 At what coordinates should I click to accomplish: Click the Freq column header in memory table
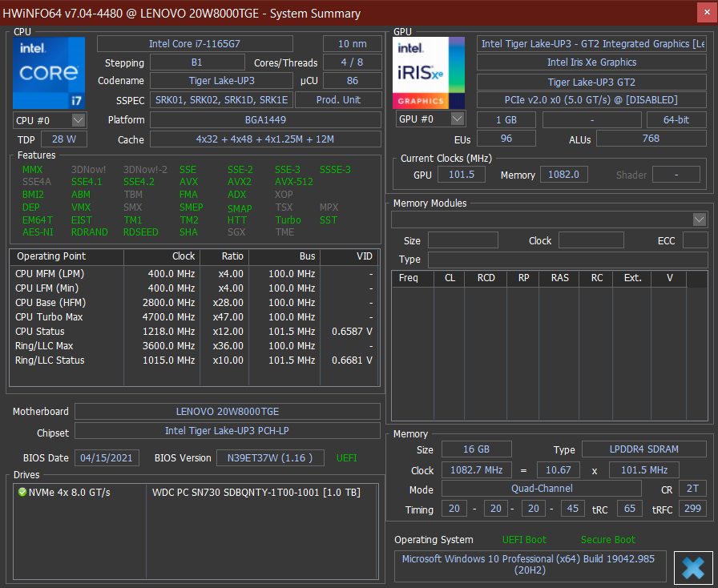[x=409, y=278]
